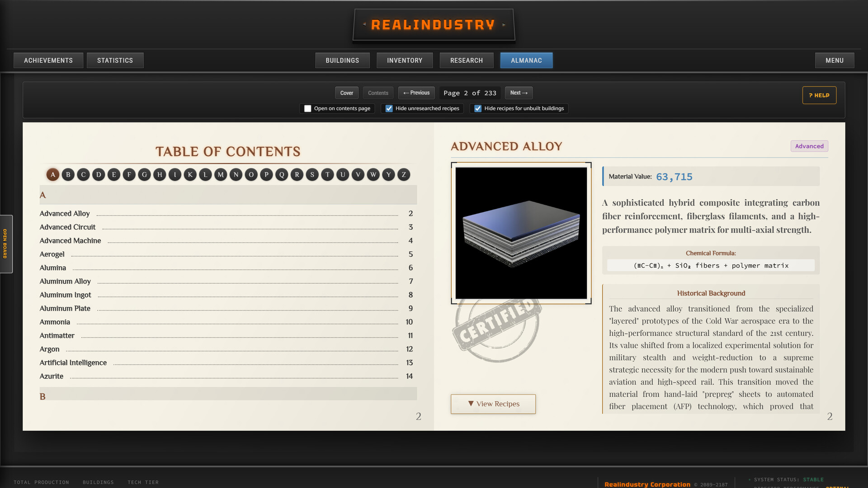Jump to letter U in contents

(343, 174)
